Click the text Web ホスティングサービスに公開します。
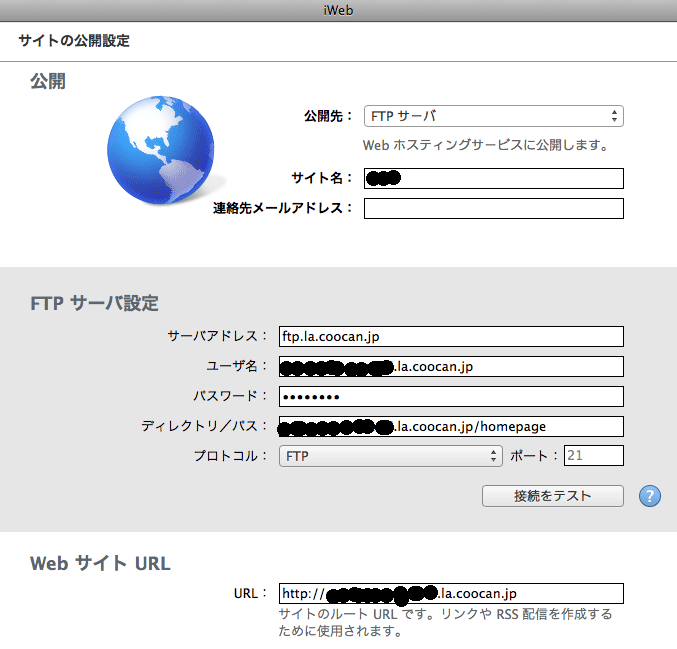This screenshot has height=649, width=677. (486, 145)
